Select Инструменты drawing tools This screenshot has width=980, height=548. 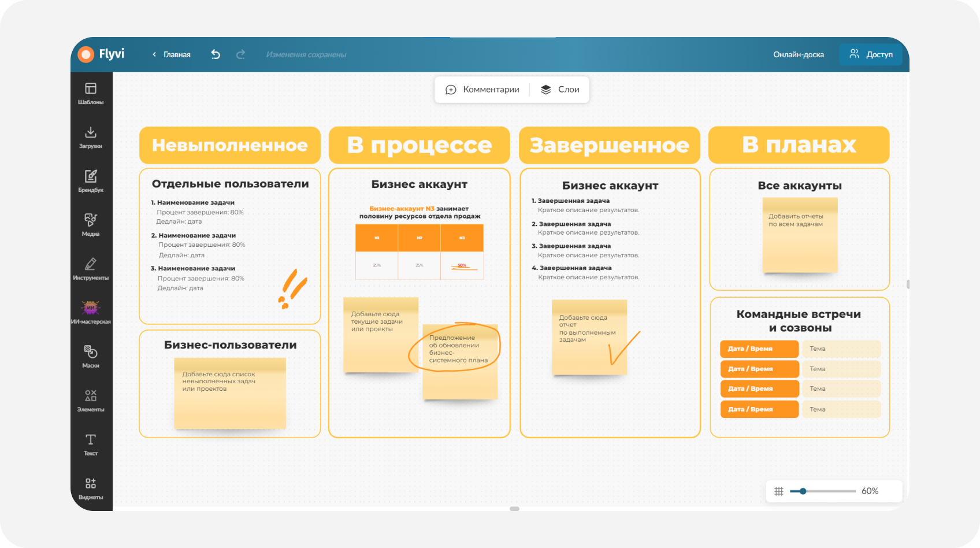click(91, 269)
